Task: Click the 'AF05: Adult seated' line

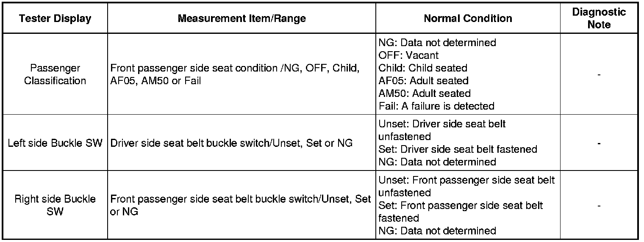Action: click(x=423, y=80)
